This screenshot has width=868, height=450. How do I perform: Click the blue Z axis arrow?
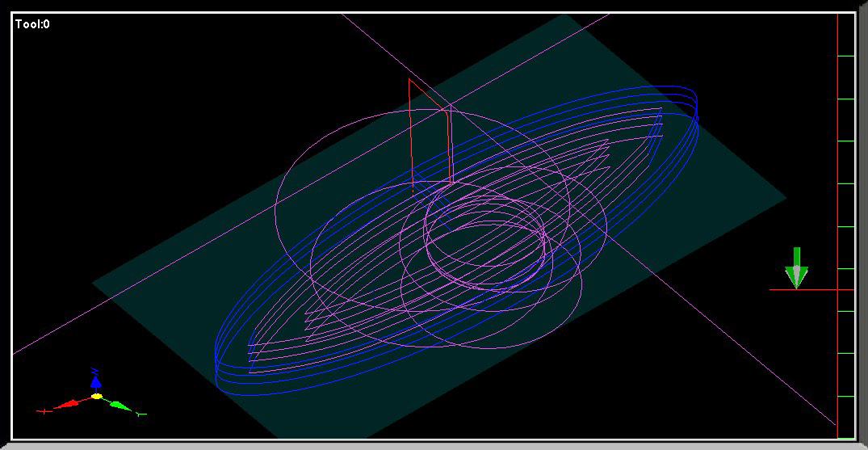click(96, 380)
